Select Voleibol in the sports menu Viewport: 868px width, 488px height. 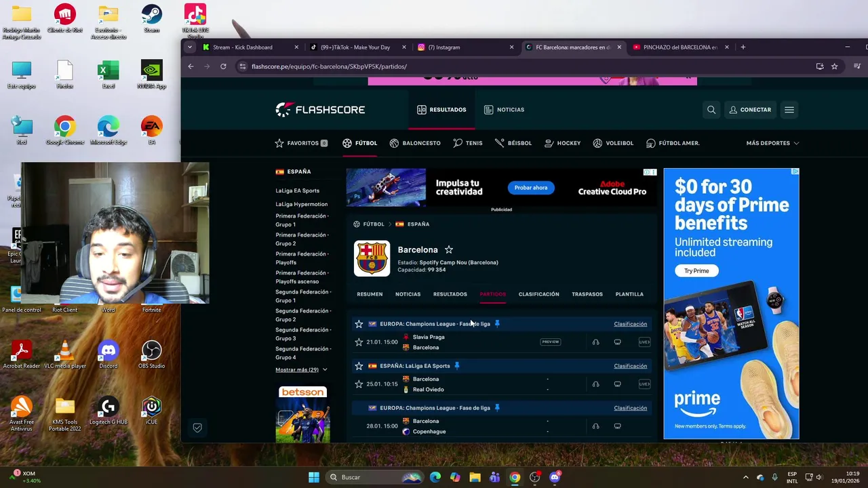[x=613, y=144]
